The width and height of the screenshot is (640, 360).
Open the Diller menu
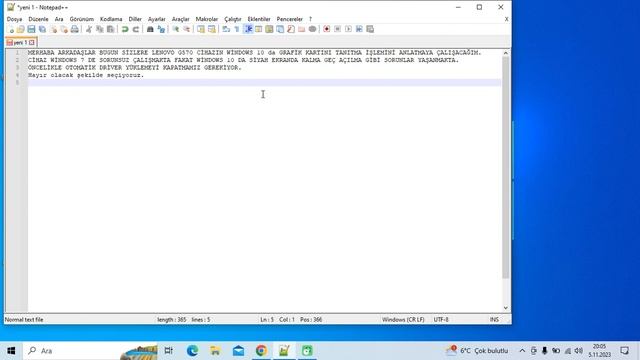coord(135,19)
